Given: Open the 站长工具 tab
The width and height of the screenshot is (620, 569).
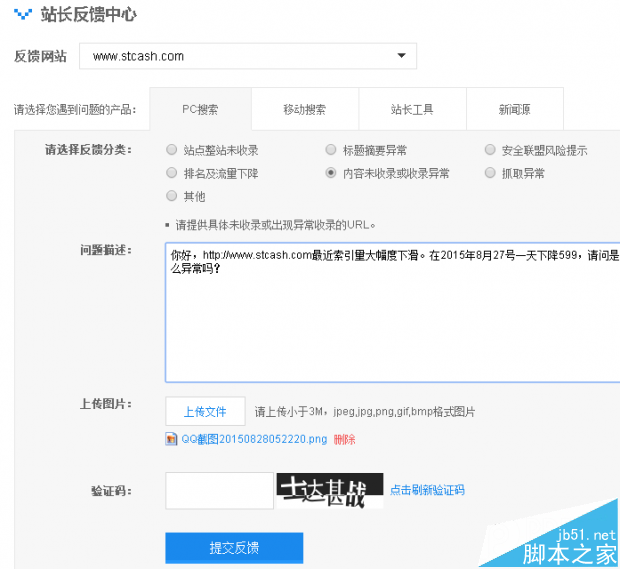Looking at the screenshot, I should [x=412, y=109].
